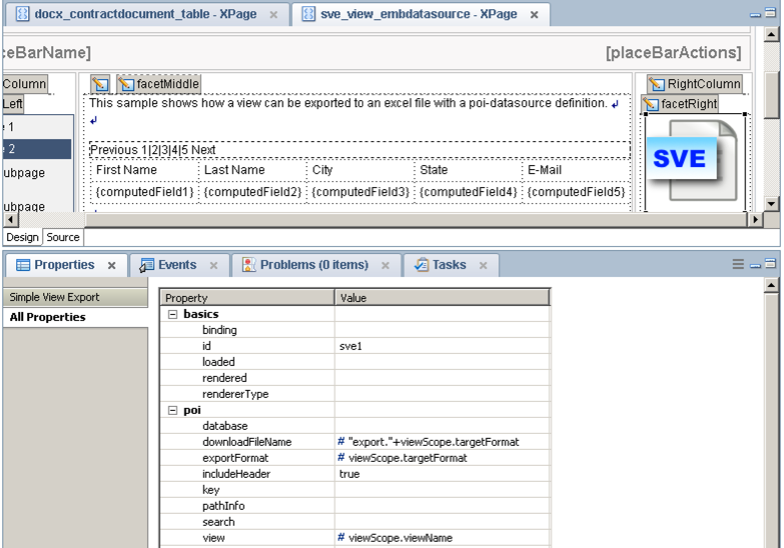Switch to the Tasks tab
The width and height of the screenshot is (784, 548).
click(x=449, y=265)
